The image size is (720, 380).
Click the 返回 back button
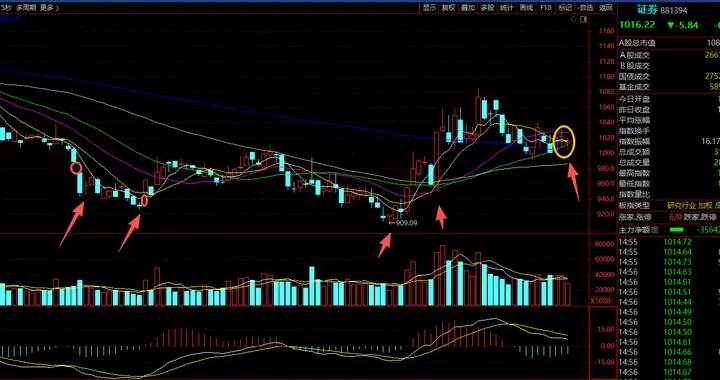(606, 8)
